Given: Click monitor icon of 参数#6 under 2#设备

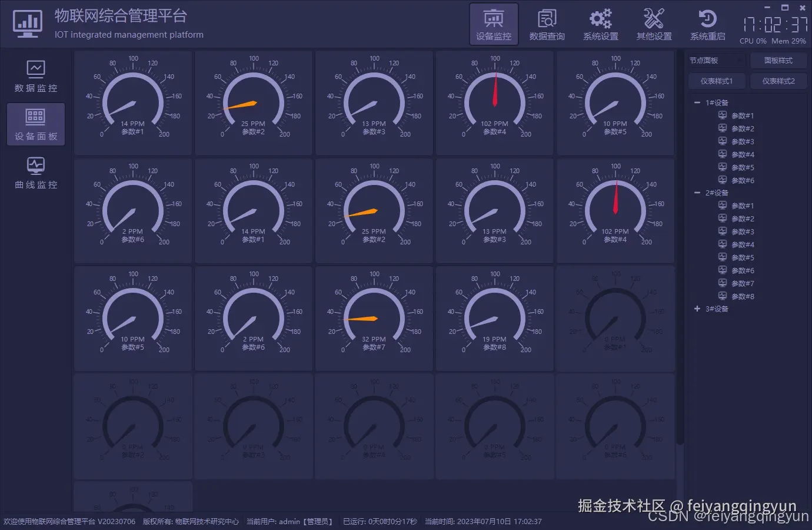Looking at the screenshot, I should 723,270.
